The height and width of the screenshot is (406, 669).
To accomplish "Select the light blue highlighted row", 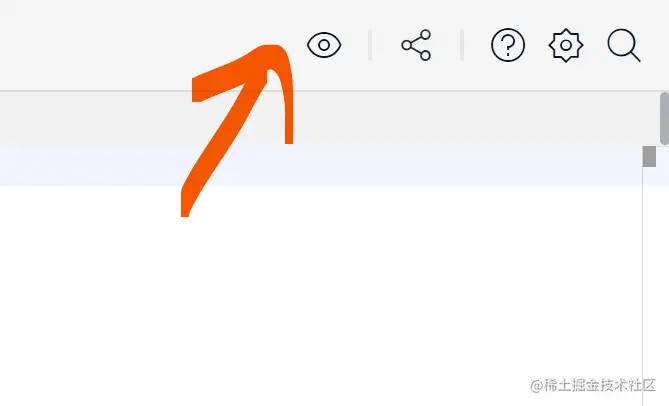I will pos(320,165).
